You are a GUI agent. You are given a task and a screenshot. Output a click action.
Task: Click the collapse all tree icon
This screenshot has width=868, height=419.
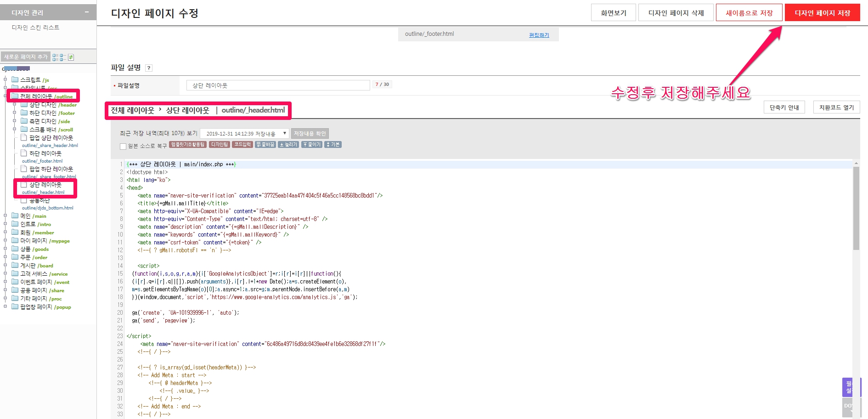click(x=63, y=57)
